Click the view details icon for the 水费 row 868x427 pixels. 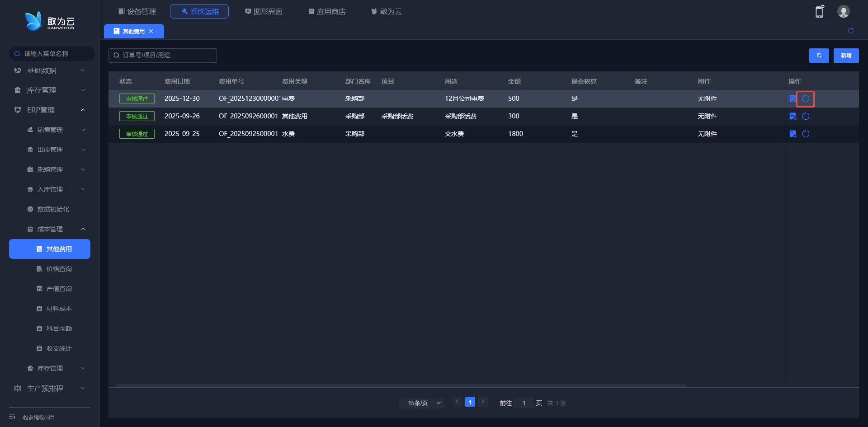(x=793, y=134)
